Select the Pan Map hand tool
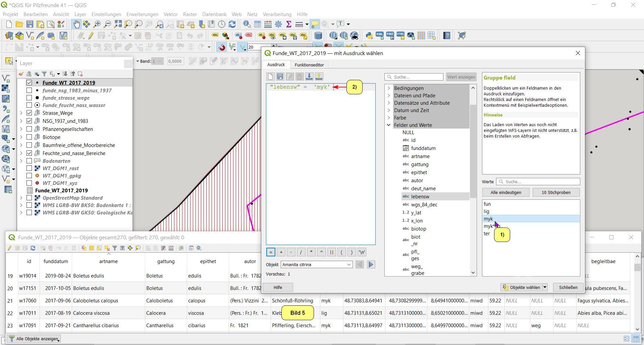Viewport: 644px width, 345px height. pos(76,24)
